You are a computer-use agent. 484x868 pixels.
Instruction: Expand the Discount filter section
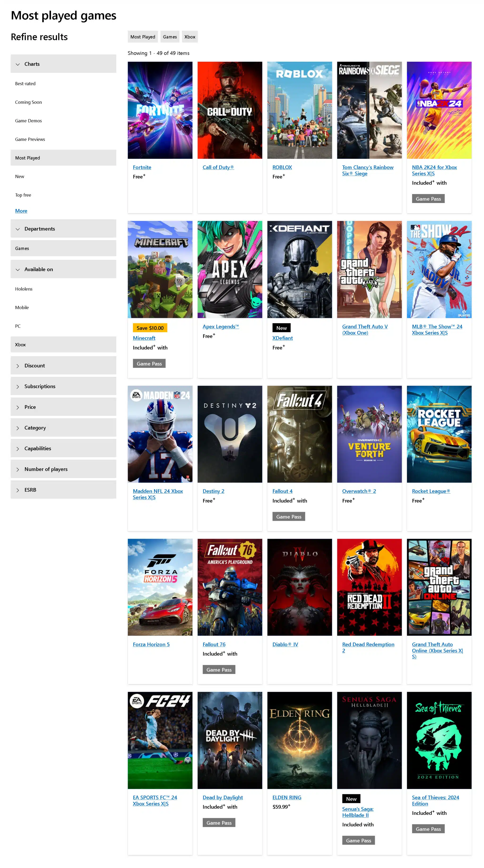[63, 365]
